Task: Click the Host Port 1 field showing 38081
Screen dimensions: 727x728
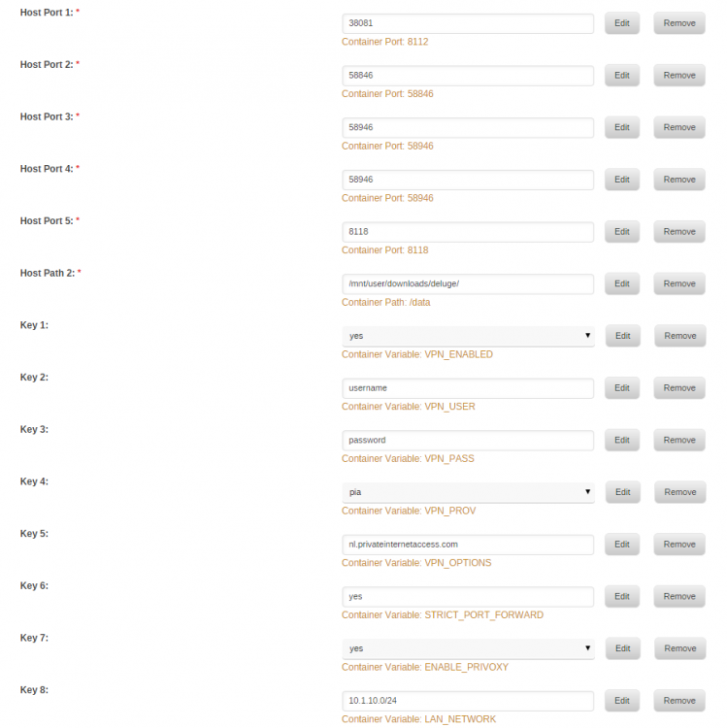Action: (468, 23)
